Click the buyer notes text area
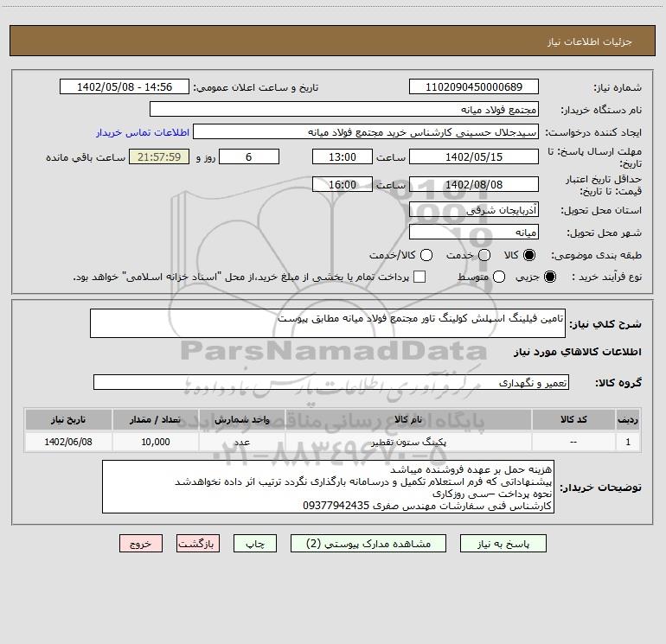The image size is (666, 644). point(328,487)
